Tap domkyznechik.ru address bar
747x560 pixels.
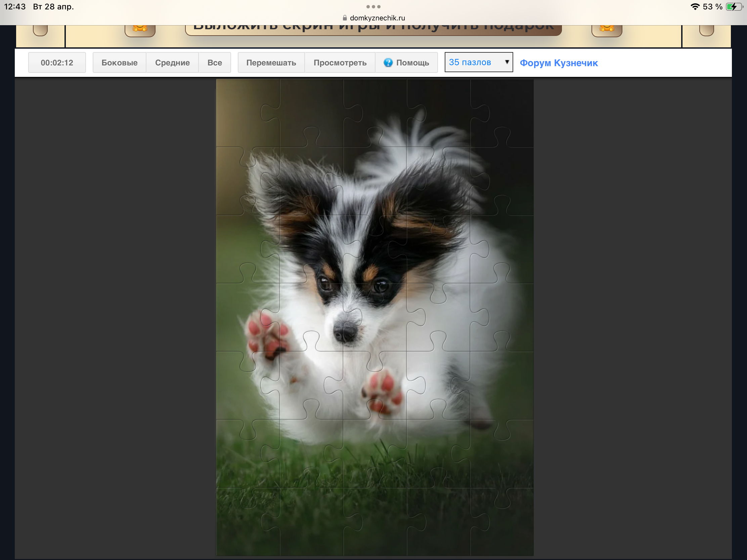[x=377, y=18]
